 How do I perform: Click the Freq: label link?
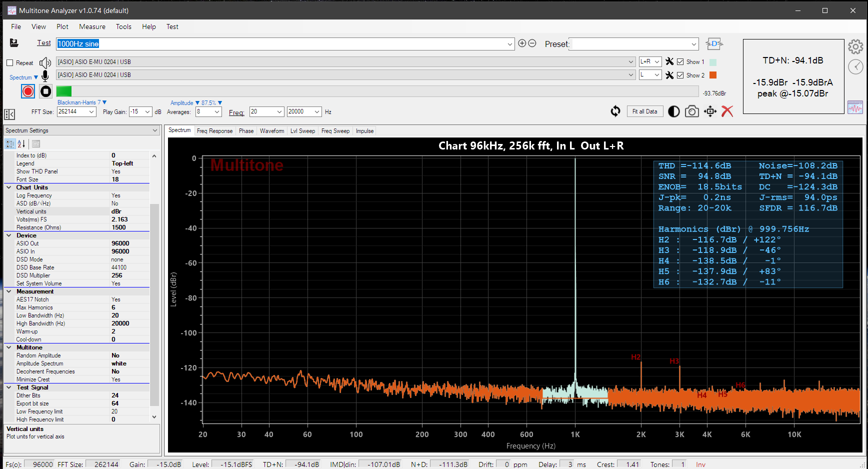pyautogui.click(x=236, y=112)
